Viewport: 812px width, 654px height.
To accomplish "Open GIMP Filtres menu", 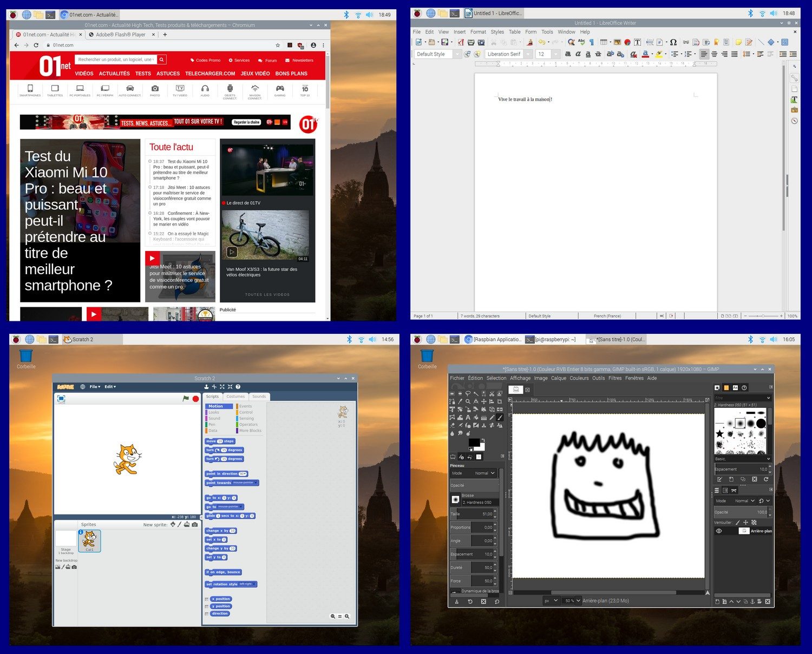I will 615,378.
